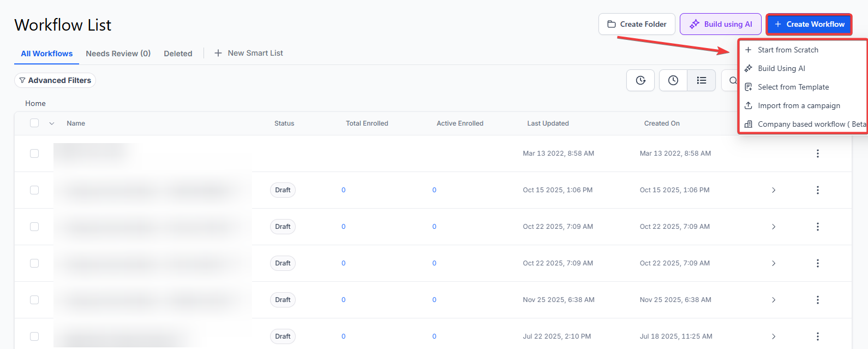Toggle the select-all checkbox in table header
The height and width of the screenshot is (349, 868).
[x=34, y=123]
